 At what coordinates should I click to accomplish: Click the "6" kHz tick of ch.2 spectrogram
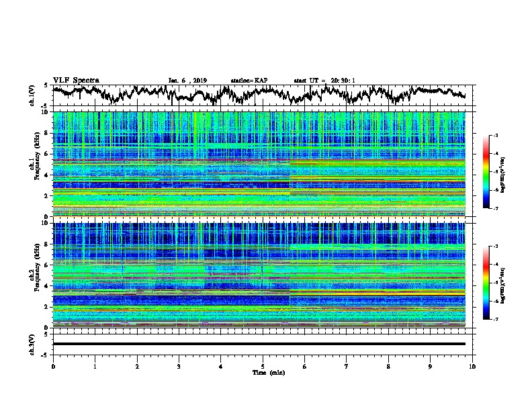47,265
